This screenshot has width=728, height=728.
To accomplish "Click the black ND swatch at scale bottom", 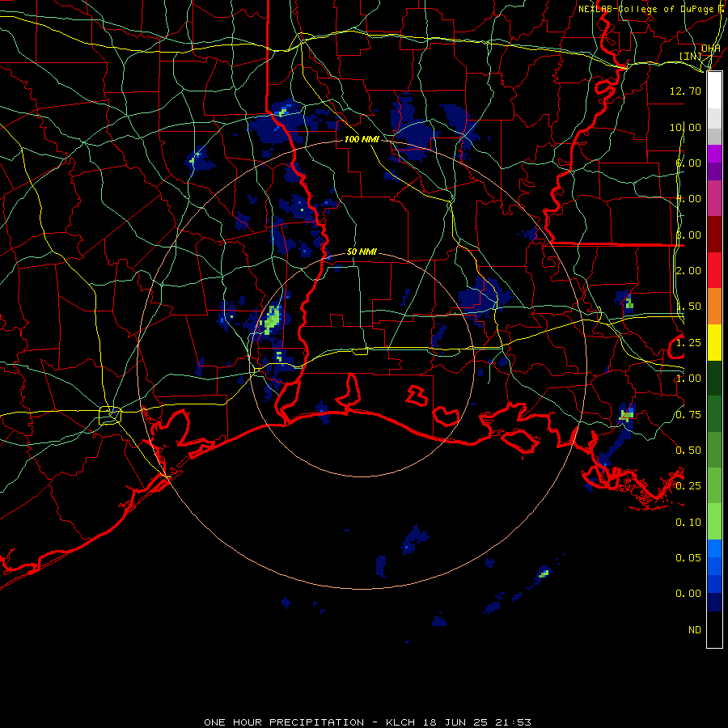I will click(714, 629).
